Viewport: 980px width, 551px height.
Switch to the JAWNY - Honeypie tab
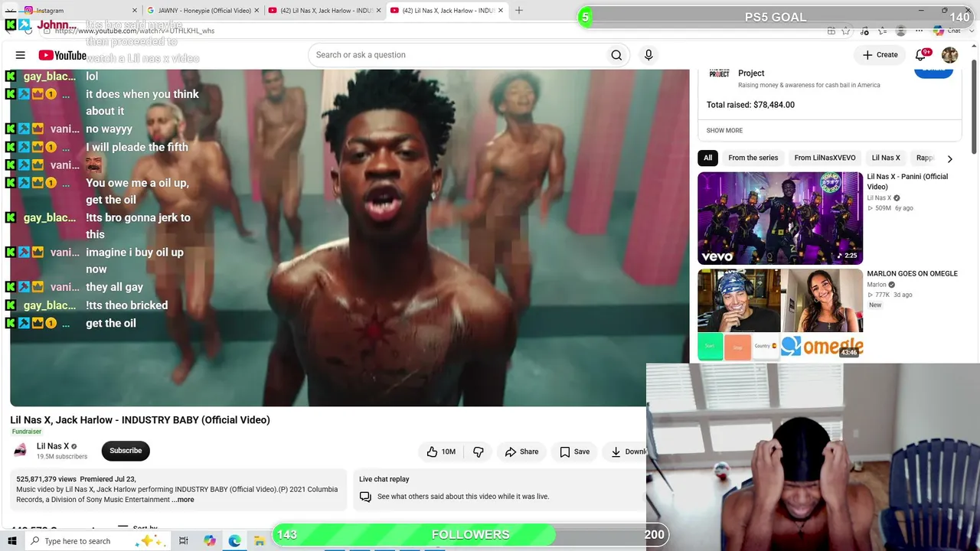(x=203, y=11)
